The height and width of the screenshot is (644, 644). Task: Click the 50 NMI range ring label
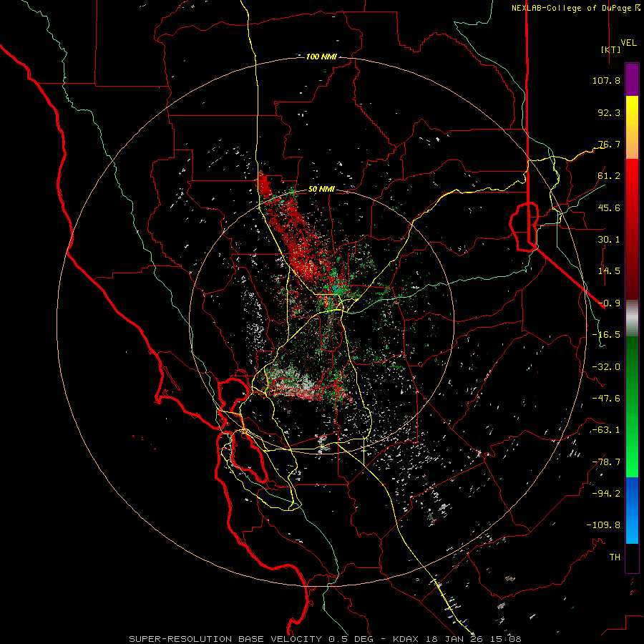point(321,190)
